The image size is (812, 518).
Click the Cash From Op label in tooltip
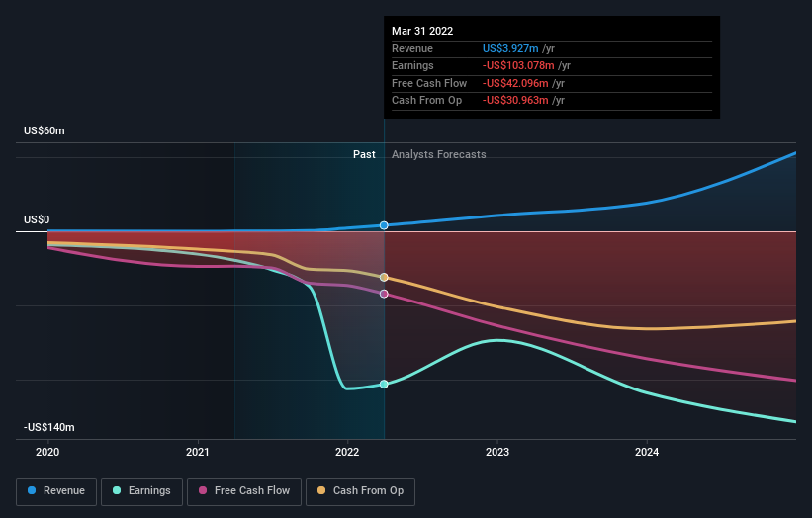pos(426,101)
